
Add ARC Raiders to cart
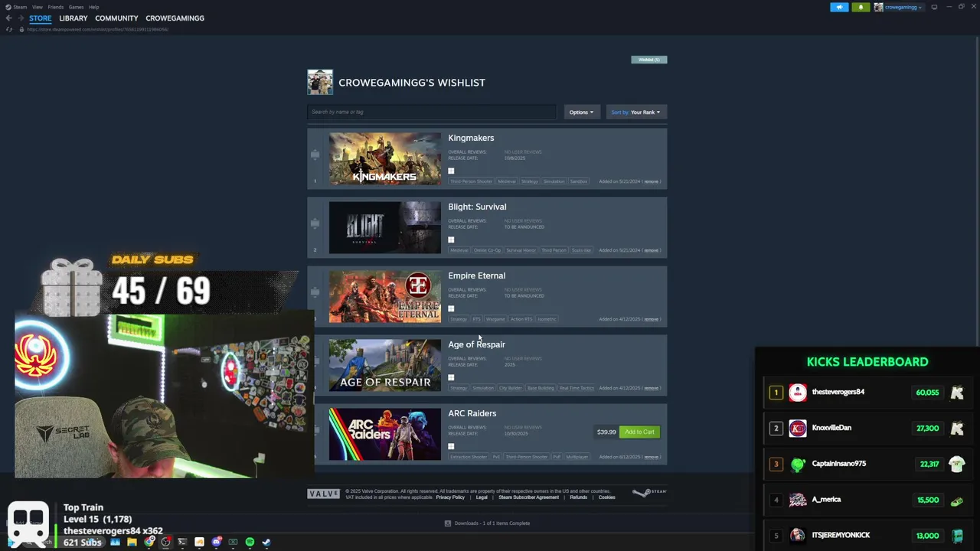(x=639, y=432)
